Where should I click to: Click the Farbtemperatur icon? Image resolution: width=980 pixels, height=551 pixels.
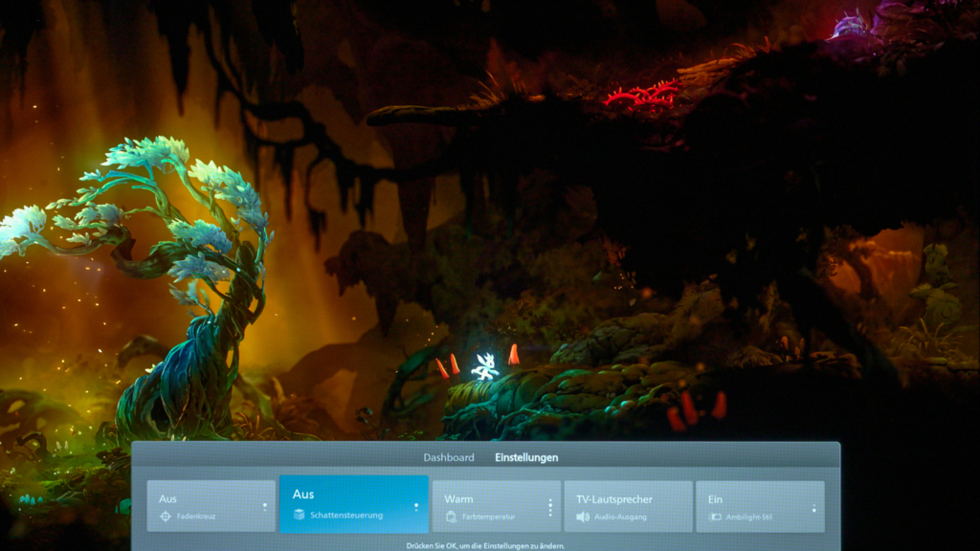(451, 517)
